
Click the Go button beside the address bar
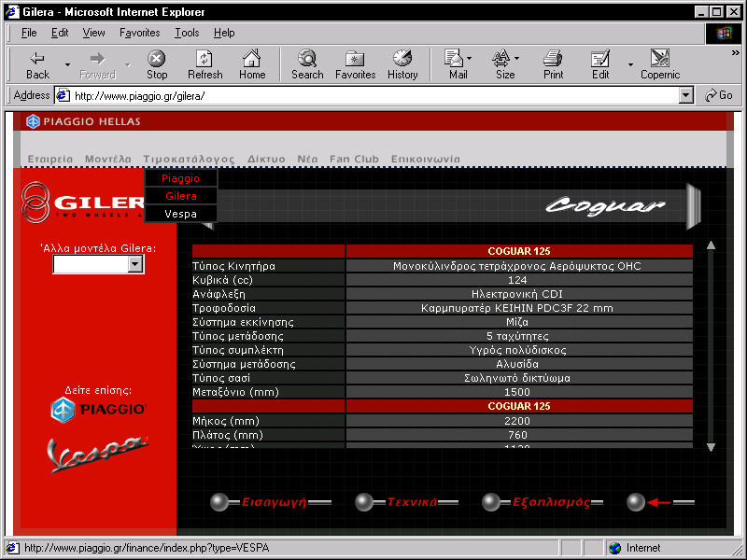[x=719, y=96]
